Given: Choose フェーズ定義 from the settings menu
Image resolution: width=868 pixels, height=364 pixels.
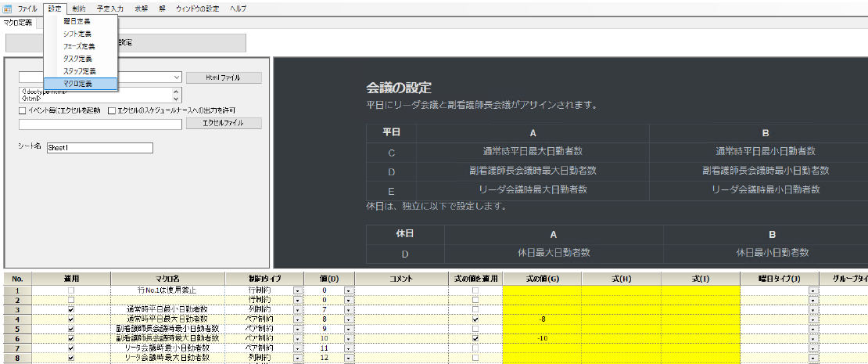Looking at the screenshot, I should 81,46.
